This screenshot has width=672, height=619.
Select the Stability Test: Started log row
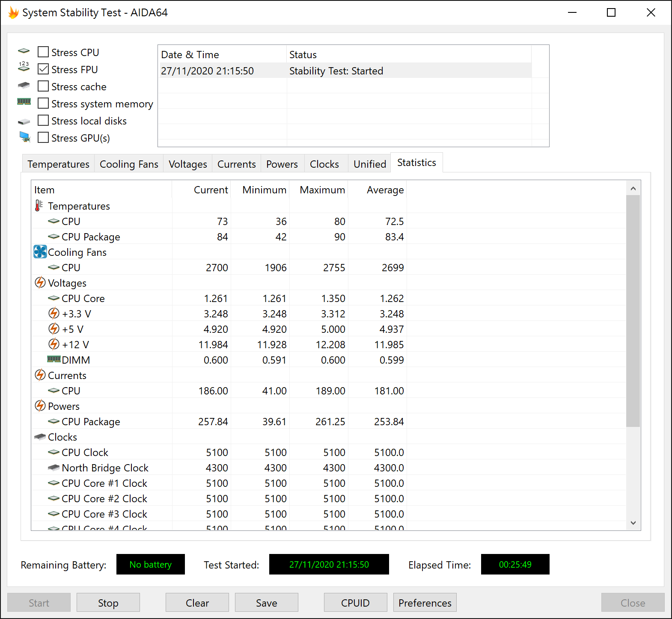[346, 71]
